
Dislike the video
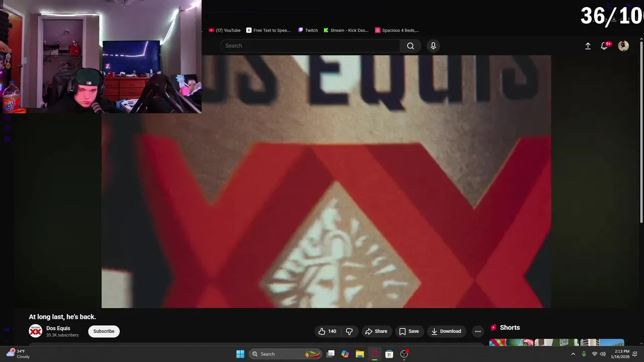point(349,331)
